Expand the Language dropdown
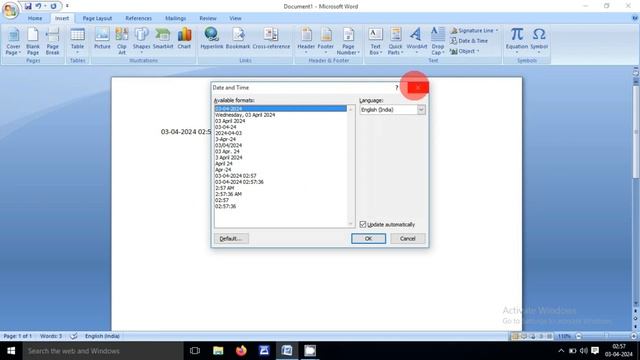 click(421, 110)
